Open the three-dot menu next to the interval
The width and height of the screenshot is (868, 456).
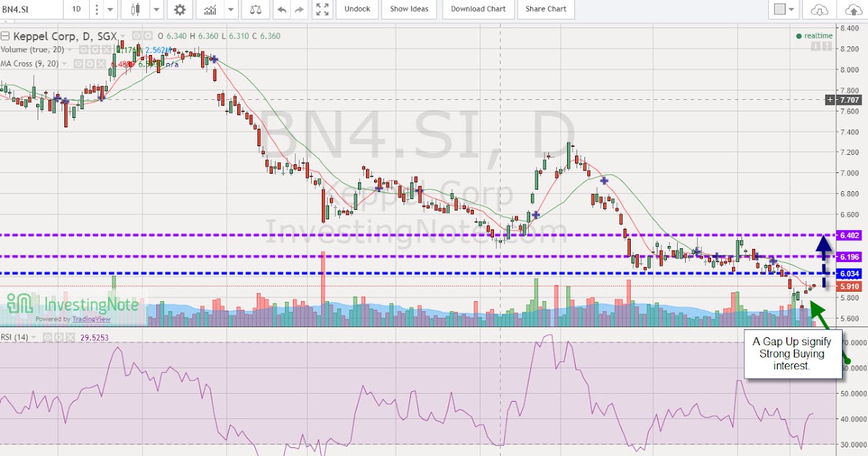[x=96, y=9]
